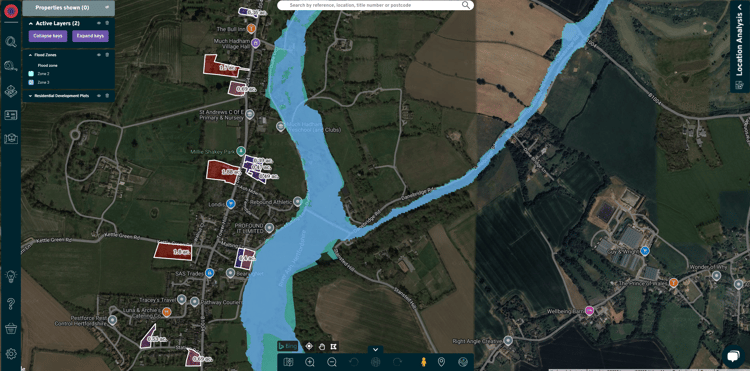Click the Wellbeing Barn pink marker

click(x=590, y=311)
